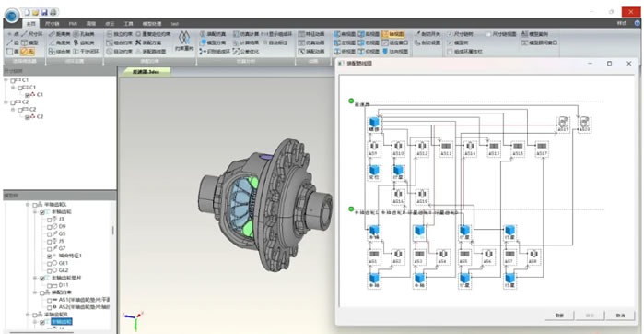Image resolution: width=644 pixels, height=334 pixels.
Task: Collapse the top C1 node in 尺寸链树
Action: pyautogui.click(x=6, y=80)
